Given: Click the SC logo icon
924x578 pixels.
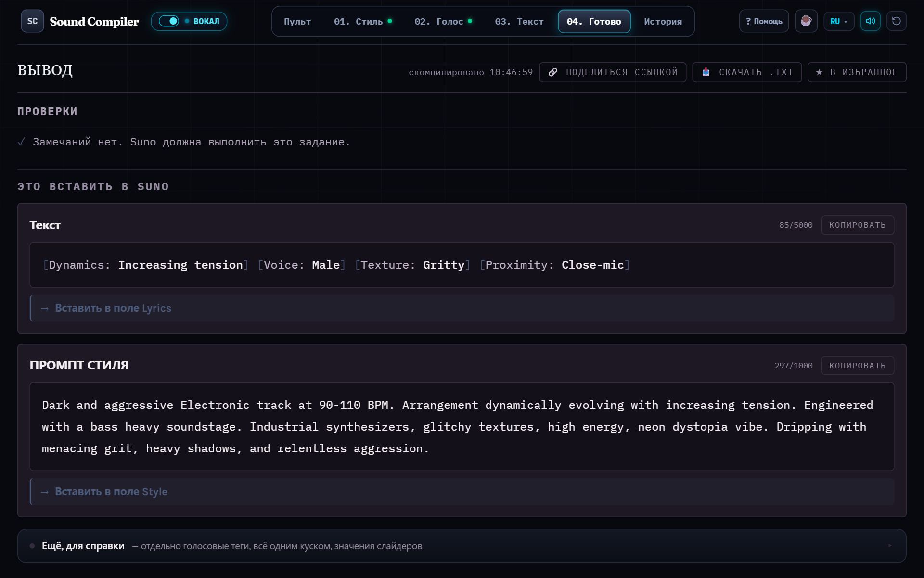Looking at the screenshot, I should 32,21.
